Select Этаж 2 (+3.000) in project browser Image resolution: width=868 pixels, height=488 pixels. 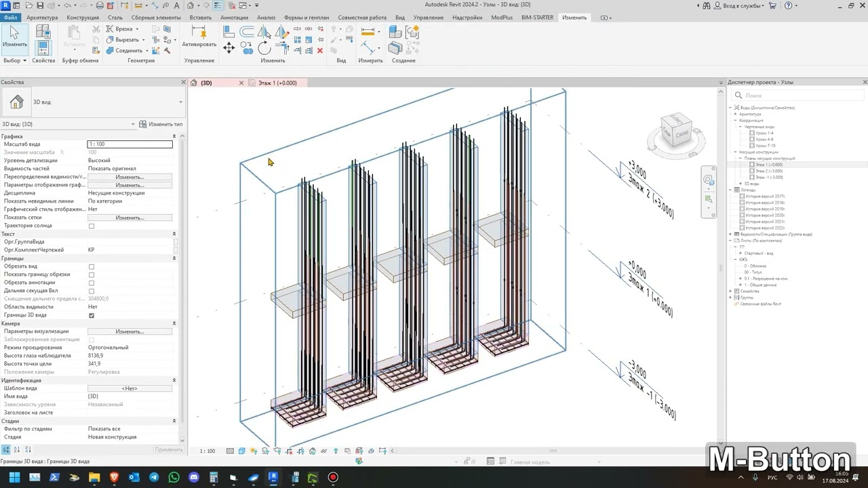pyautogui.click(x=768, y=171)
